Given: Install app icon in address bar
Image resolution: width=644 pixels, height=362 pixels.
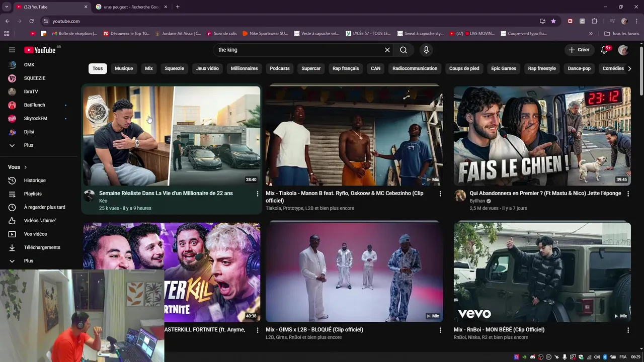Looking at the screenshot, I should pos(542,21).
